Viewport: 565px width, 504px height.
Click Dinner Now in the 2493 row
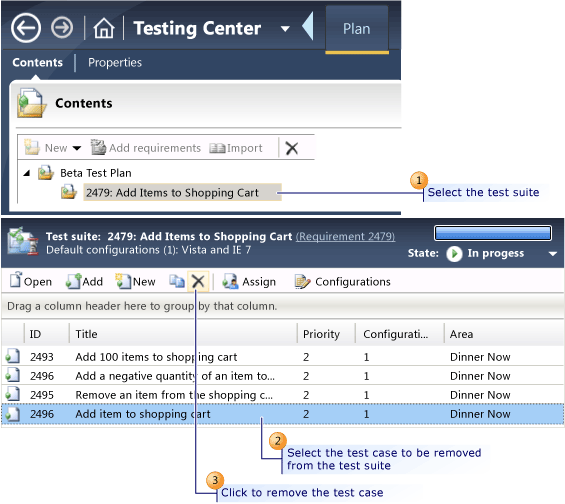click(480, 357)
